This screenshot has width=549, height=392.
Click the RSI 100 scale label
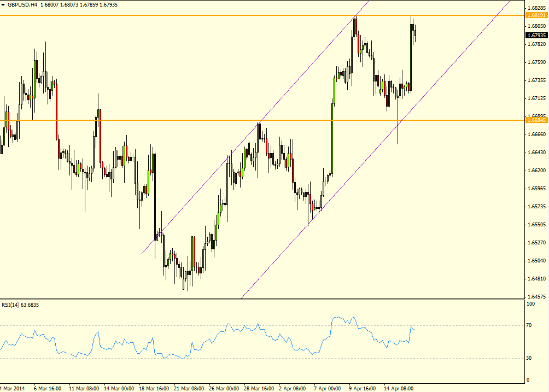(530, 304)
